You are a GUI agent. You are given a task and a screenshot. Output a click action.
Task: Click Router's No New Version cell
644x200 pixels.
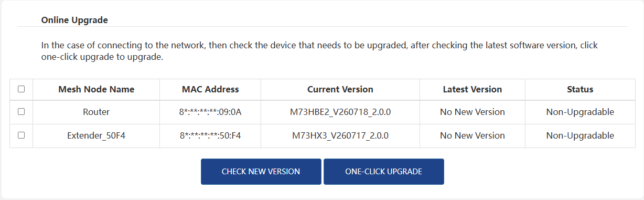[473, 112]
